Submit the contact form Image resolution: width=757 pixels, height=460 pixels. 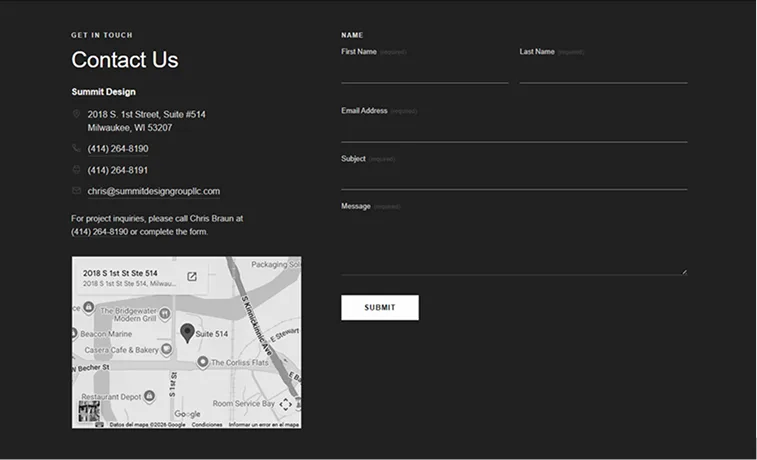(380, 307)
